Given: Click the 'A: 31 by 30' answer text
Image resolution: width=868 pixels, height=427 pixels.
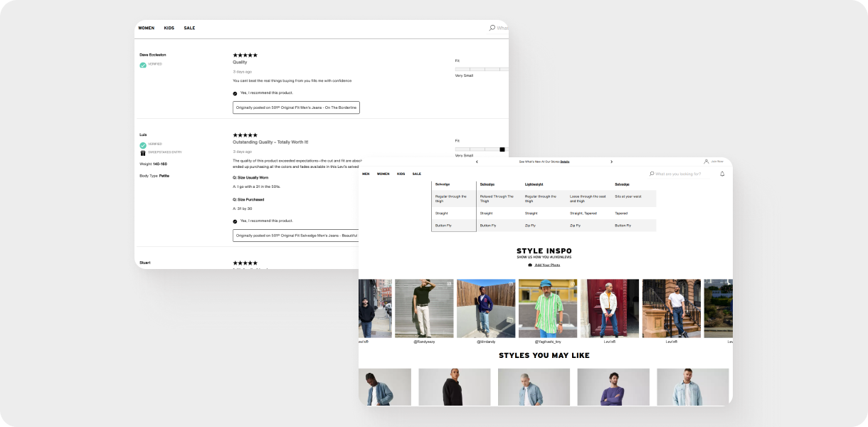Looking at the screenshot, I should pos(243,209).
